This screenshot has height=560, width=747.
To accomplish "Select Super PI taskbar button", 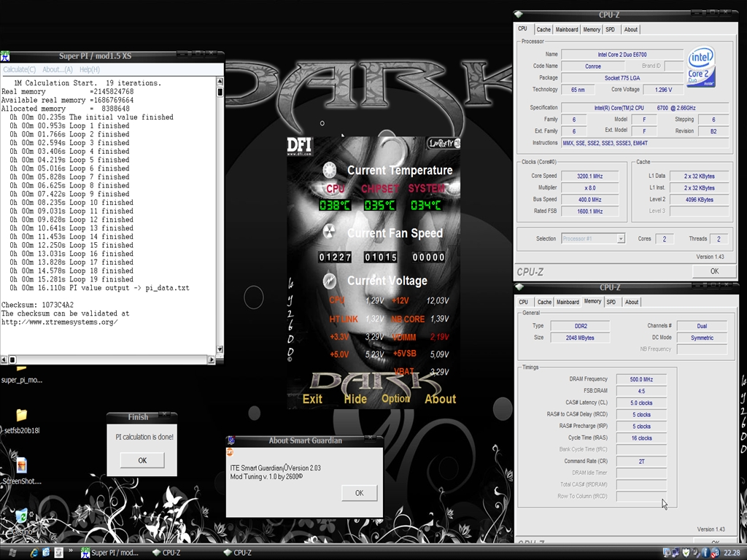I will point(111,553).
